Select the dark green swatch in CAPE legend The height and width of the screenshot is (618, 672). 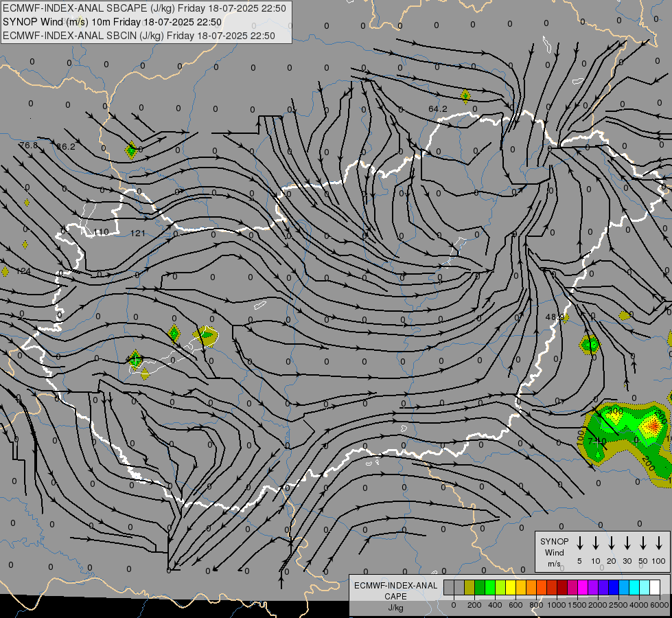coord(480,587)
